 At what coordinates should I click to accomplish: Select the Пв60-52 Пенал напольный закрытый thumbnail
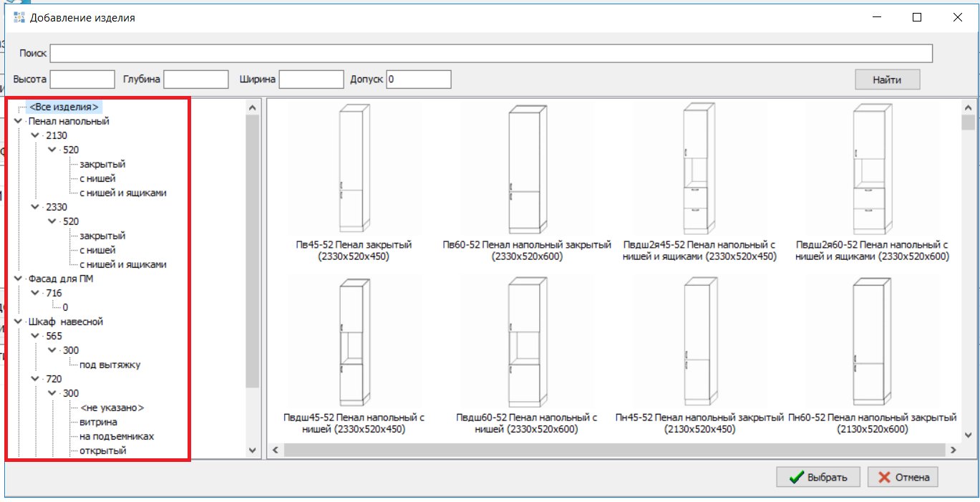(527, 169)
